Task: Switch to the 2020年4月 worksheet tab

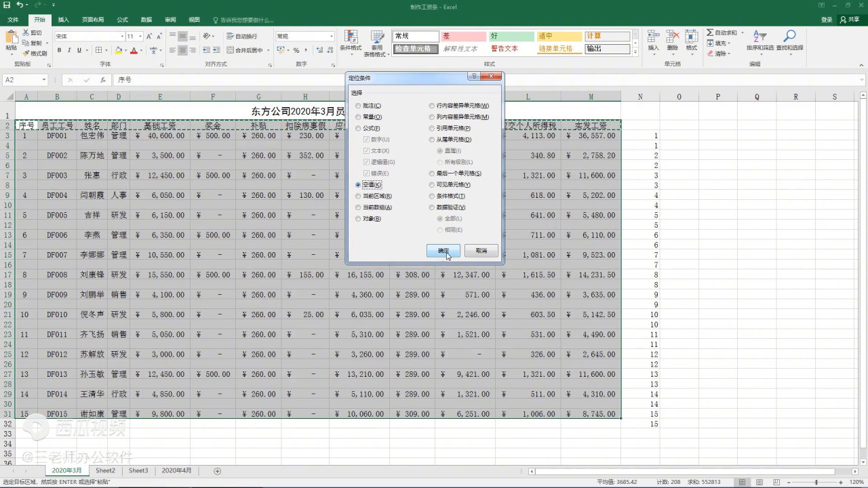Action: click(176, 470)
